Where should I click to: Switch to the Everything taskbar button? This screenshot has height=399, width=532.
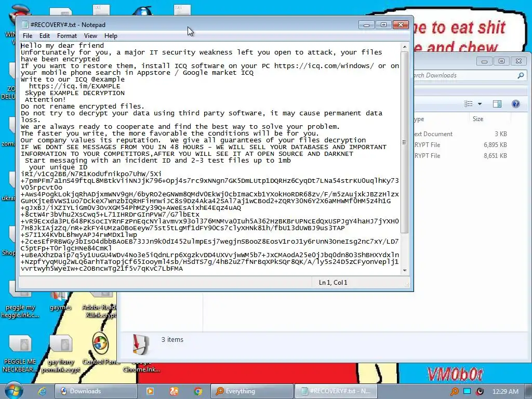pyautogui.click(x=252, y=391)
